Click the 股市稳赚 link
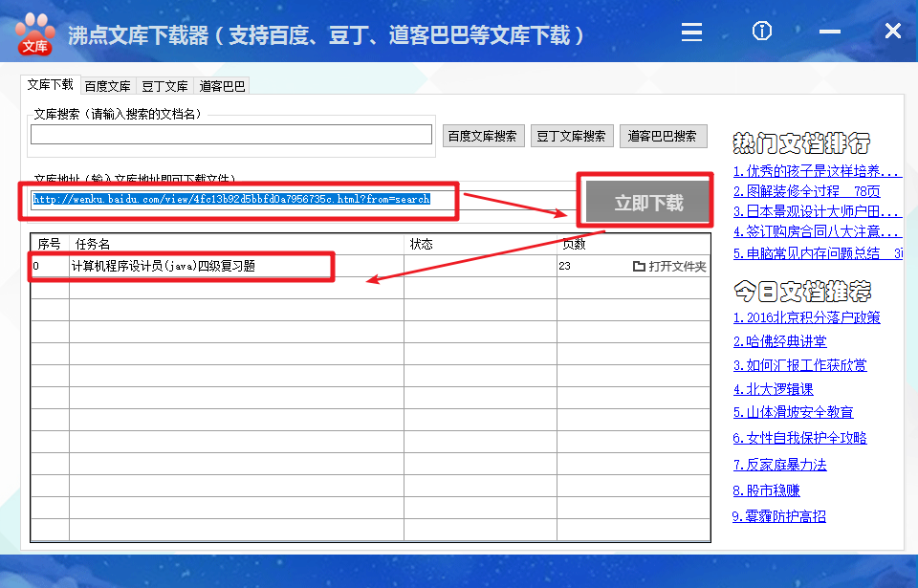Image resolution: width=918 pixels, height=588 pixels. [x=766, y=490]
